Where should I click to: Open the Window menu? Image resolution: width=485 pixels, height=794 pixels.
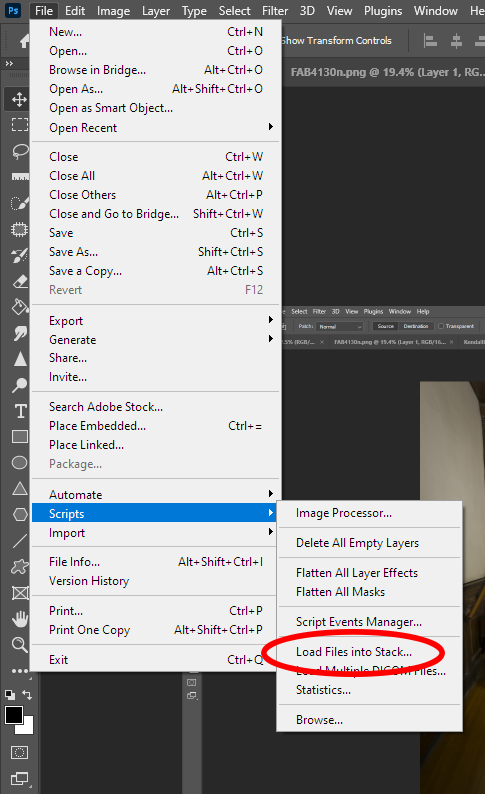tap(435, 11)
